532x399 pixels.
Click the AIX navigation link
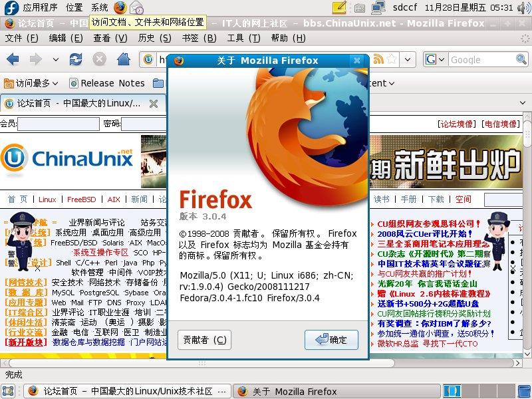tap(114, 199)
